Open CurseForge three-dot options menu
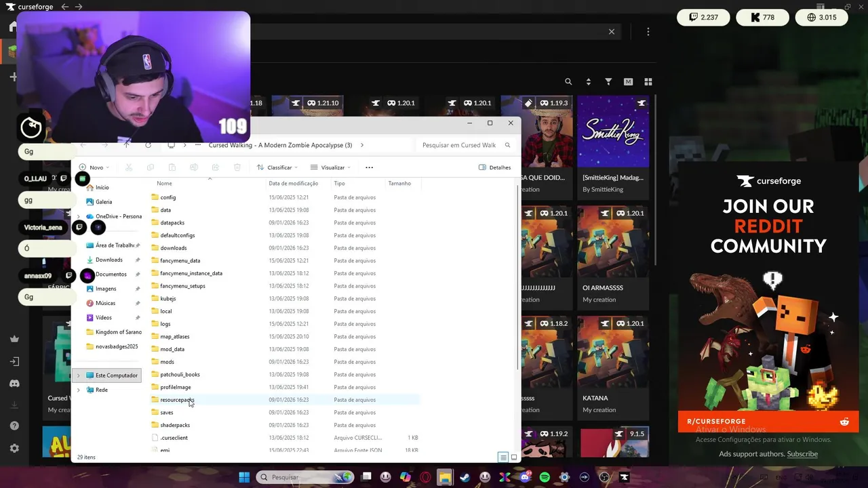 648,32
